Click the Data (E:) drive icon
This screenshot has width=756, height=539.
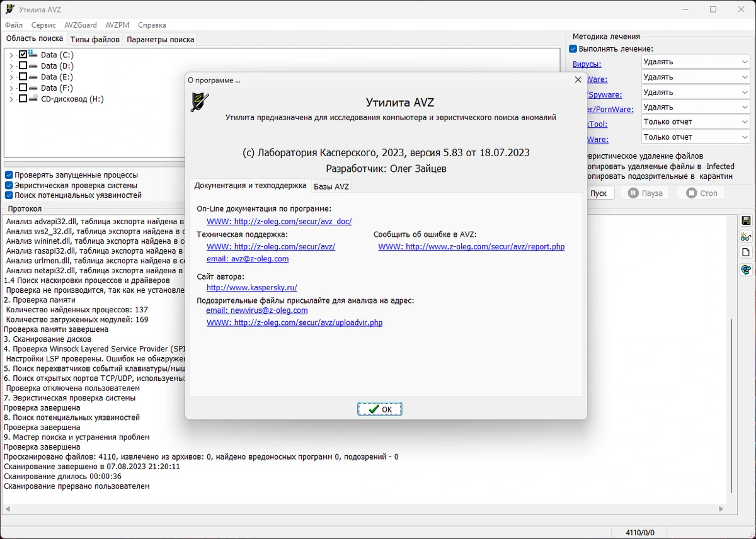tap(33, 77)
